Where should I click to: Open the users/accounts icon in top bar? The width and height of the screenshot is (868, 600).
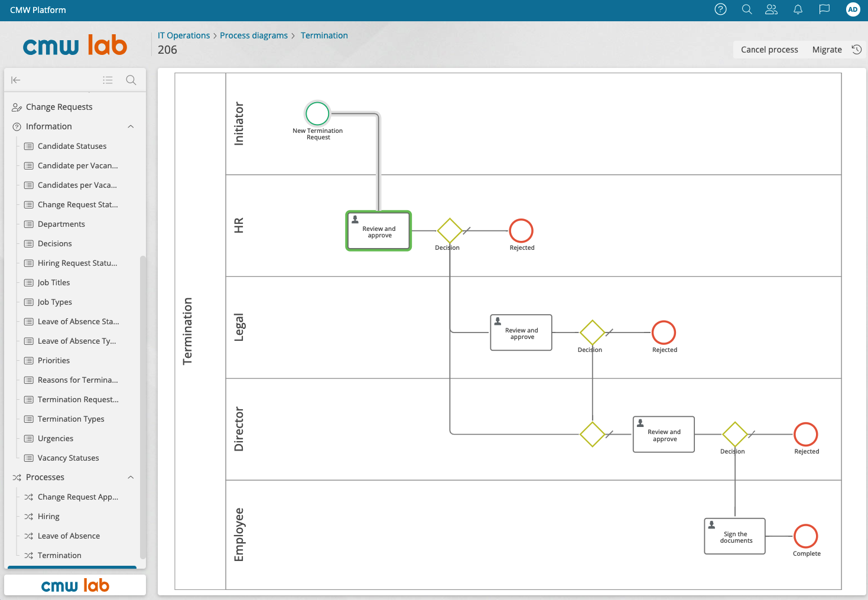click(771, 9)
